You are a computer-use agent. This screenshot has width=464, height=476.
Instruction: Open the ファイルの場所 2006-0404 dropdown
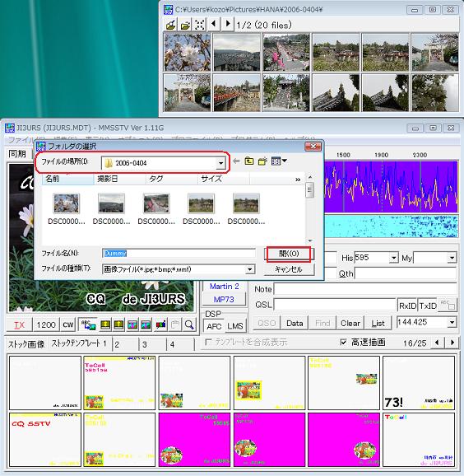(220, 163)
